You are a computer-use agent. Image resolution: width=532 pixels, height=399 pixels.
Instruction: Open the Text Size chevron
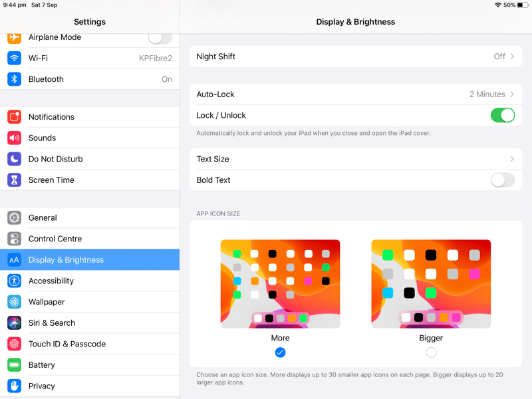pyautogui.click(x=512, y=159)
